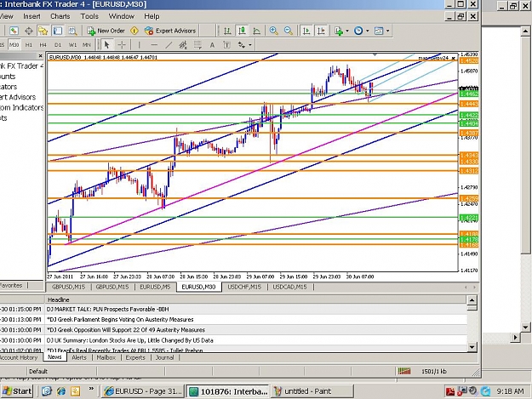The image size is (532, 399).
Task: Switch timeframe to M30
Action: tap(14, 45)
